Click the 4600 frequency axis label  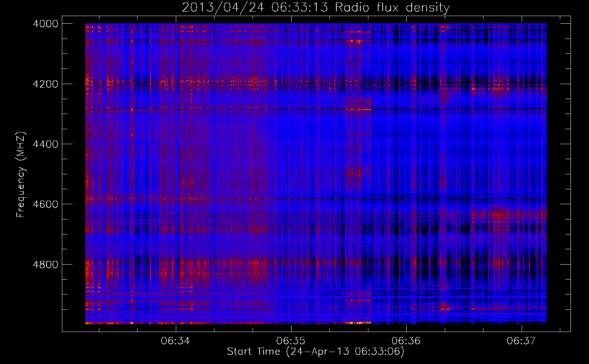coord(46,204)
